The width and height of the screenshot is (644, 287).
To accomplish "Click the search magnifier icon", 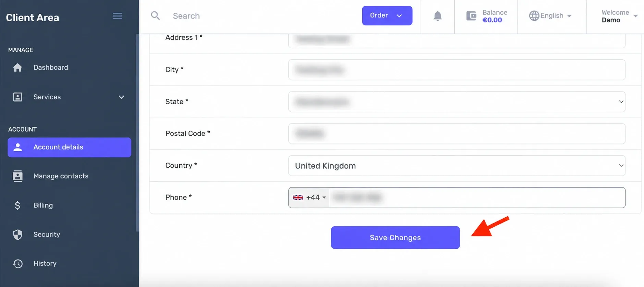I will (x=155, y=16).
